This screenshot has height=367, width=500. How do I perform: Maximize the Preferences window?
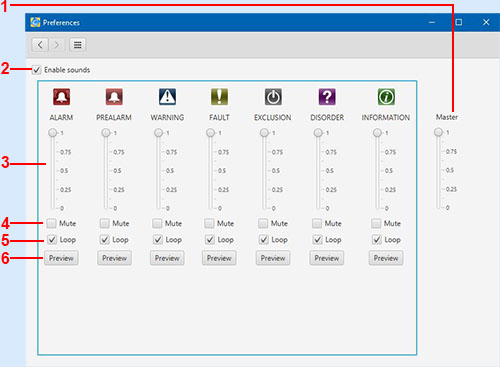coord(459,22)
